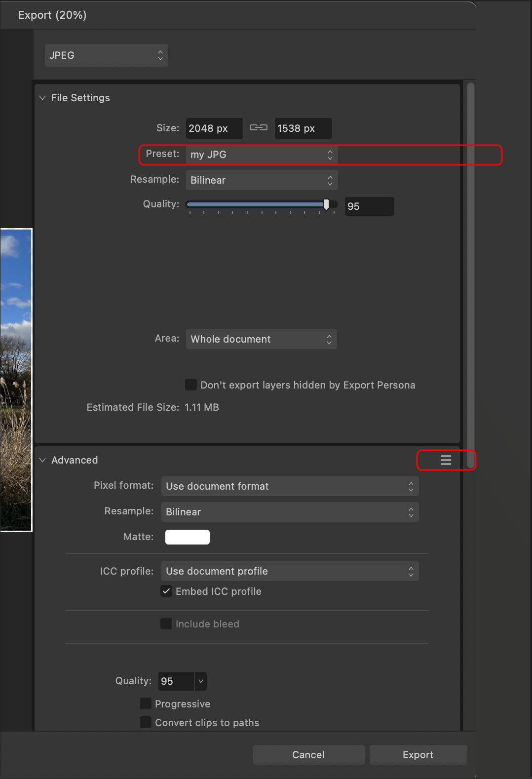Image resolution: width=532 pixels, height=779 pixels.
Task: Open the Pixel format dropdown
Action: click(290, 486)
